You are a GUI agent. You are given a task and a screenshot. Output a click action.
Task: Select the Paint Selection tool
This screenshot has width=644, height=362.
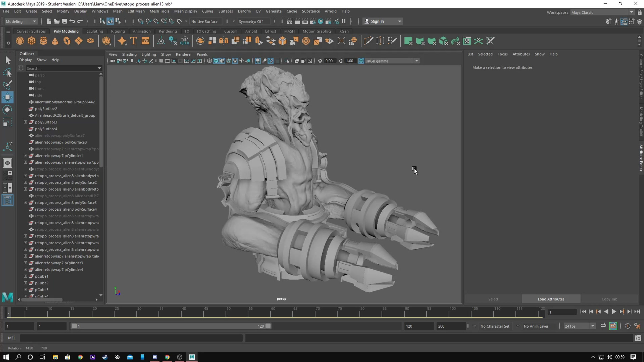tap(8, 85)
